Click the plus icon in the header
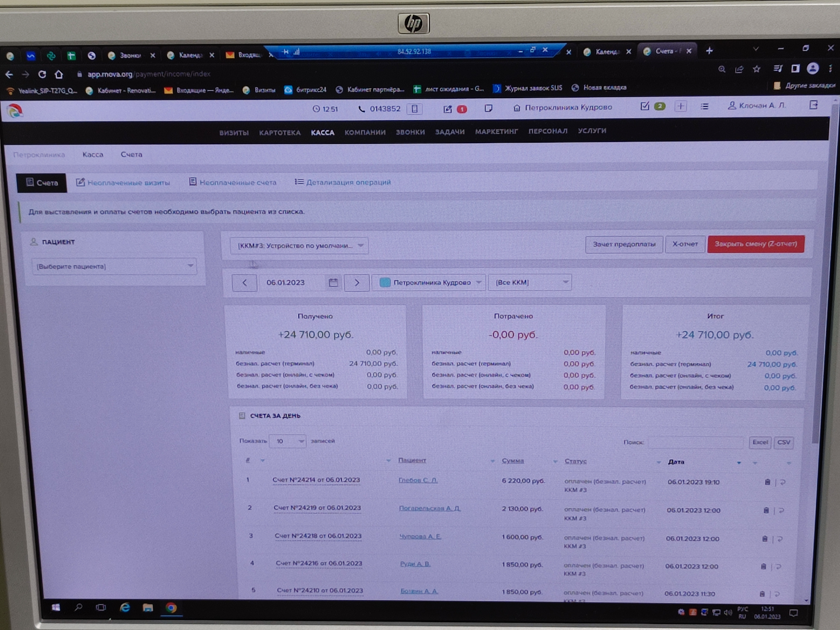The width and height of the screenshot is (840, 630). [681, 106]
